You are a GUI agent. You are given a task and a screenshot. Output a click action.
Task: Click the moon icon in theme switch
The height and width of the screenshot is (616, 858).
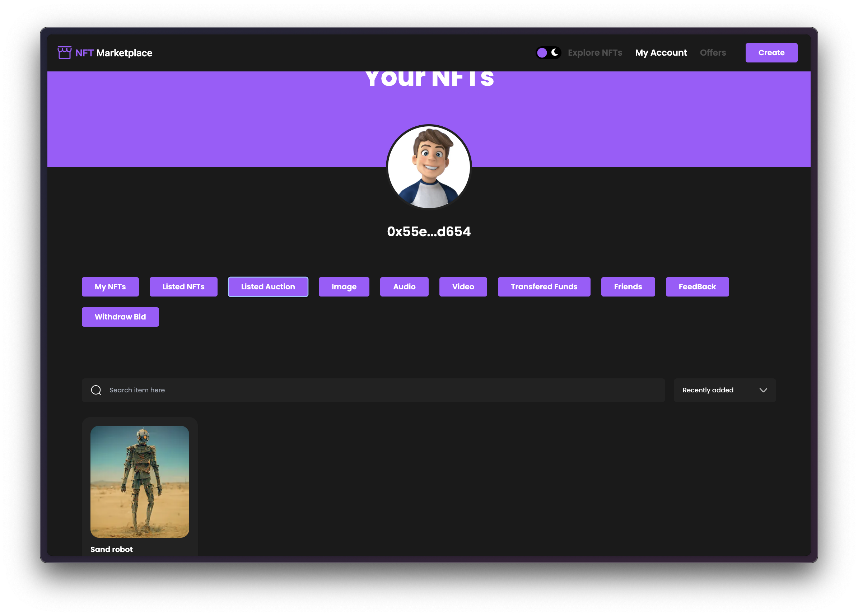click(x=555, y=52)
